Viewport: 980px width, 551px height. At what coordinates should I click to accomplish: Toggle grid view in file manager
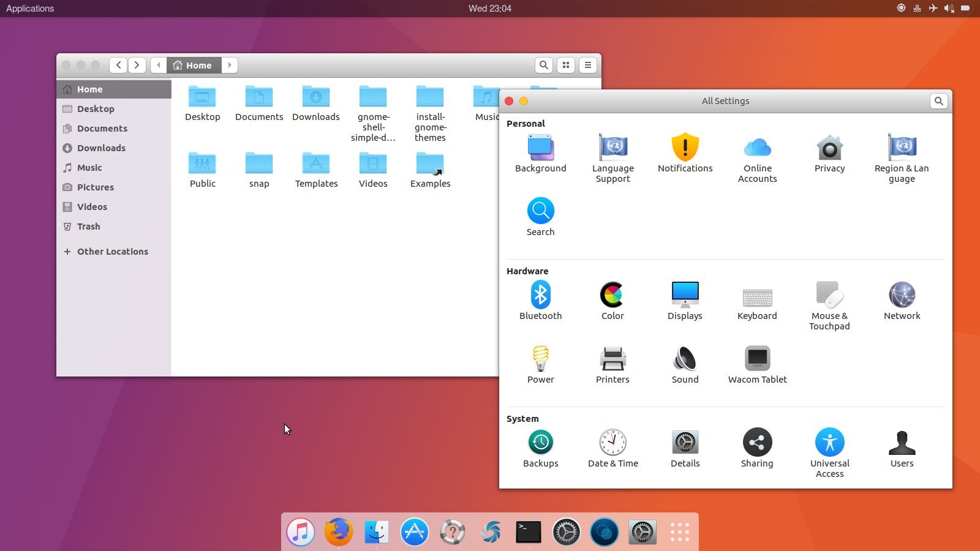tap(566, 65)
